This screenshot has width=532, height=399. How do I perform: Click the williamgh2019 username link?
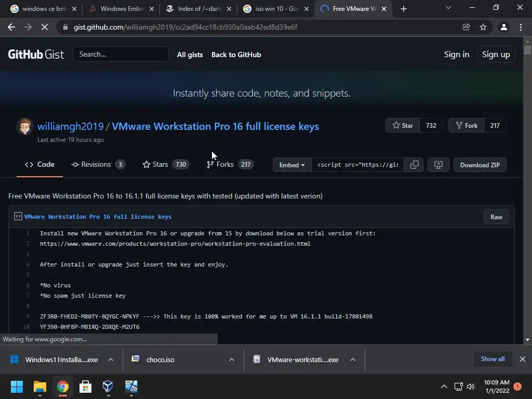(70, 126)
